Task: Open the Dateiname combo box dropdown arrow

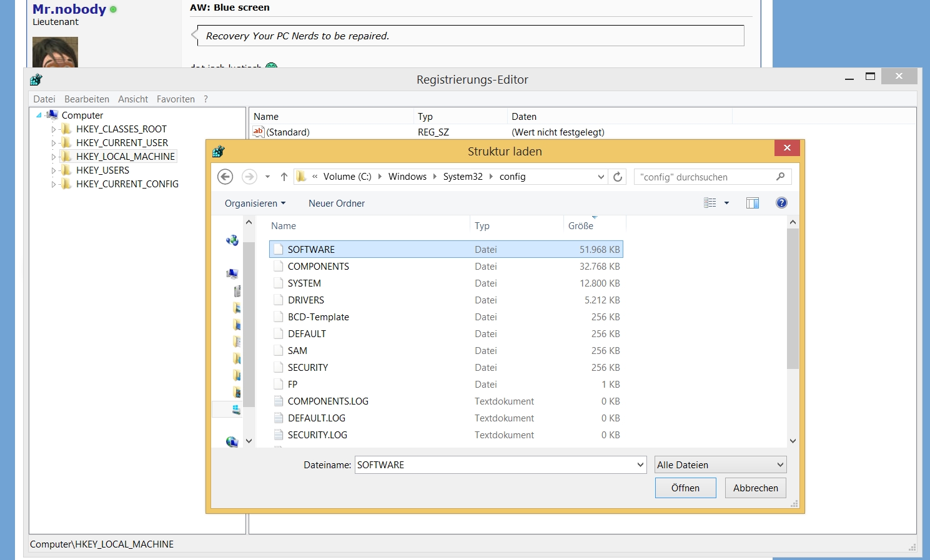Action: pos(640,464)
